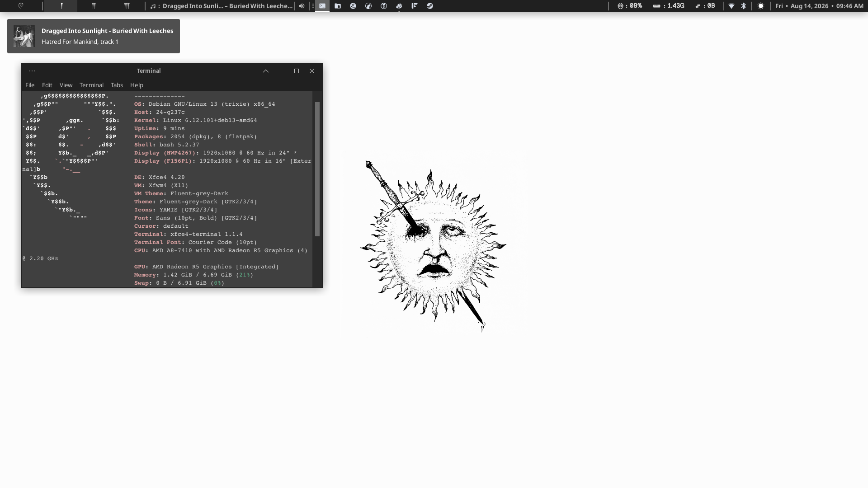The width and height of the screenshot is (868, 488).
Task: Click the 'Cursor: default' line
Action: pos(161,226)
